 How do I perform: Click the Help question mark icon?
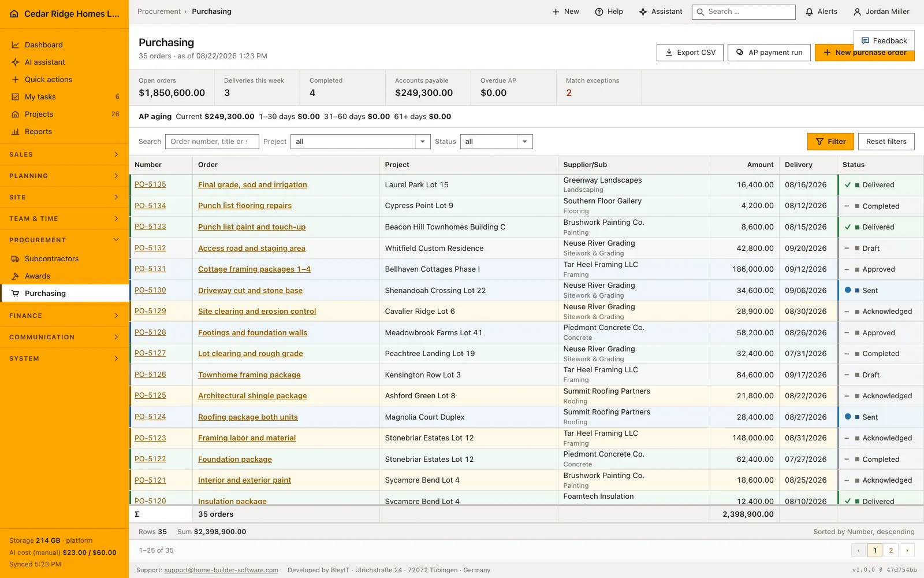[x=599, y=12]
